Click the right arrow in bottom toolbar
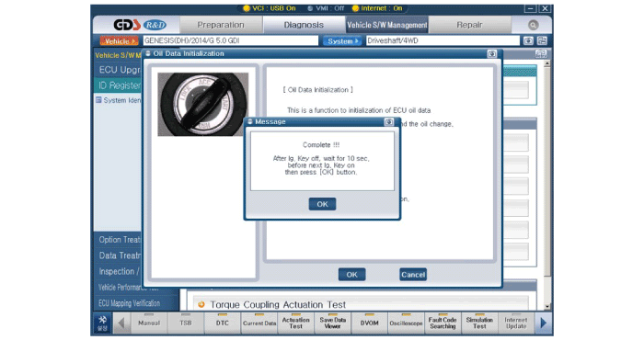 click(x=544, y=323)
